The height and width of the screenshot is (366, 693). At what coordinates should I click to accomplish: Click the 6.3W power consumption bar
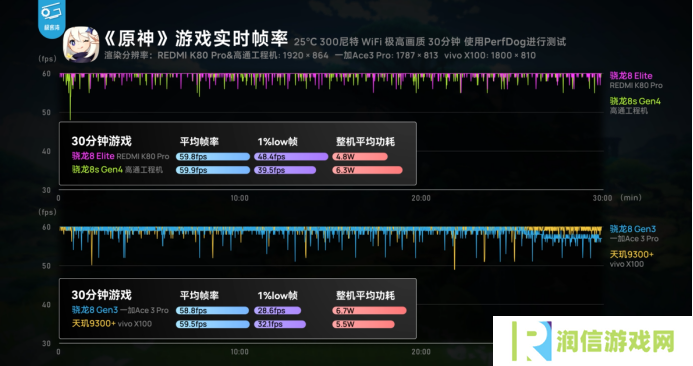click(367, 170)
